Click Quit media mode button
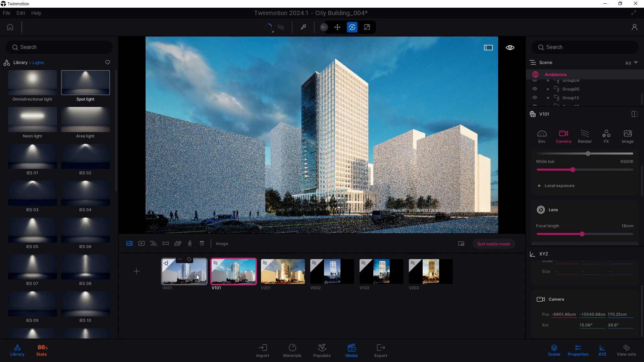 [494, 244]
